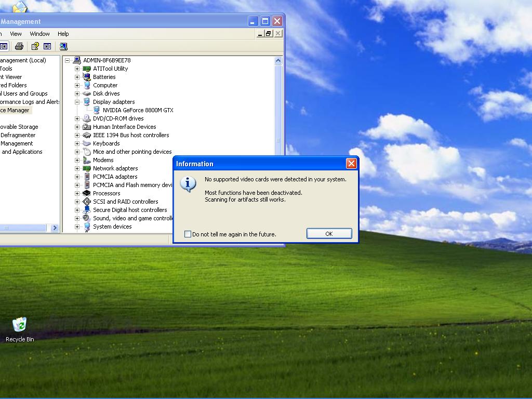The width and height of the screenshot is (532, 399).
Task: Select Removable Storage in left pane
Action: pyautogui.click(x=19, y=127)
